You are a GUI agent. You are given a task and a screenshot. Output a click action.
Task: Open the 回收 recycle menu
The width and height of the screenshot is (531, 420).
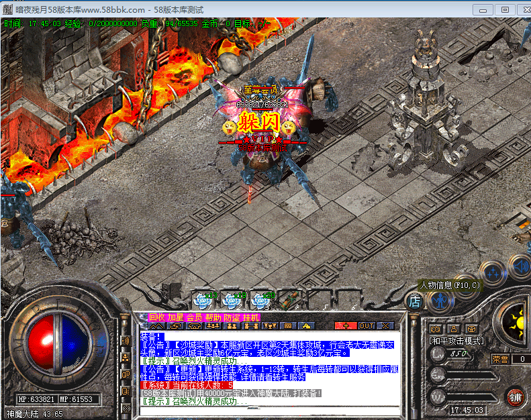point(157,317)
